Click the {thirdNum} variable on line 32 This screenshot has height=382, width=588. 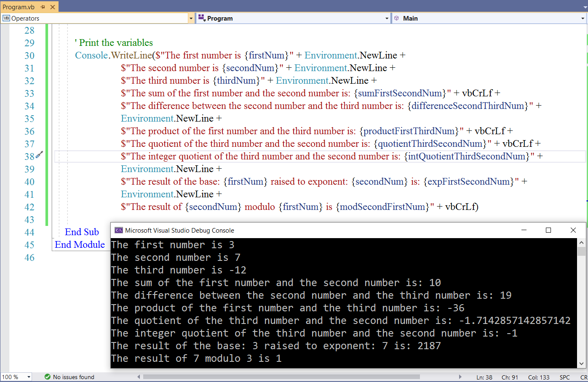[236, 80]
